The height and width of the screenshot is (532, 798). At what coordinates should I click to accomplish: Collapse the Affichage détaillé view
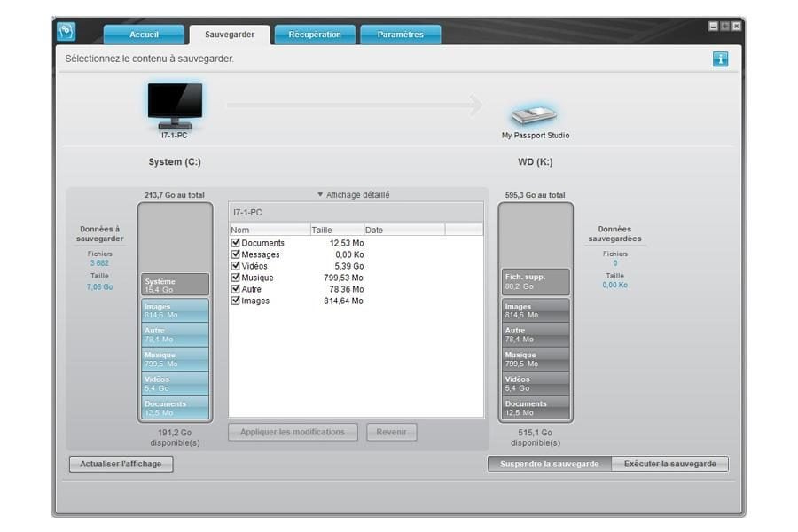(x=353, y=195)
